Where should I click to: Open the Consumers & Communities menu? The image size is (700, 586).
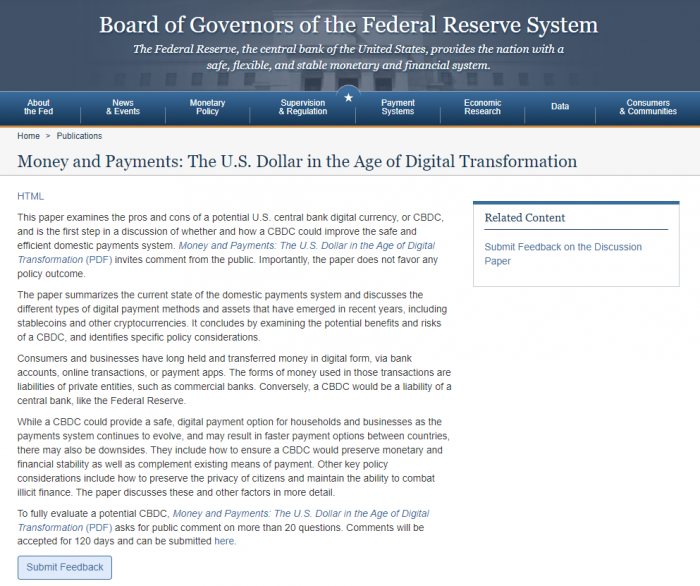648,107
